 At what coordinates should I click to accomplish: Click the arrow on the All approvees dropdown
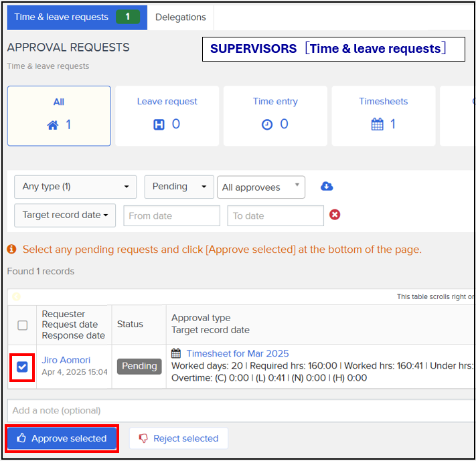(x=297, y=185)
